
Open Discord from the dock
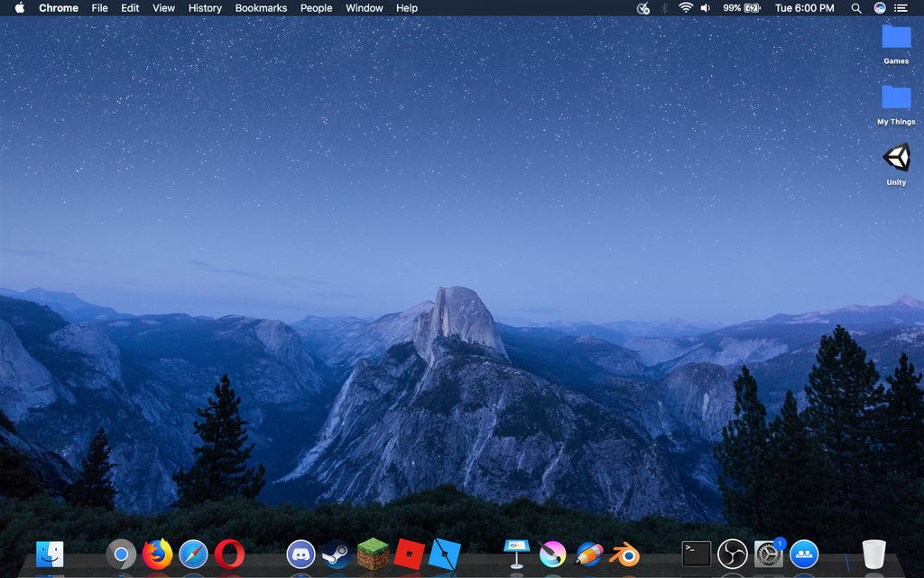point(300,554)
